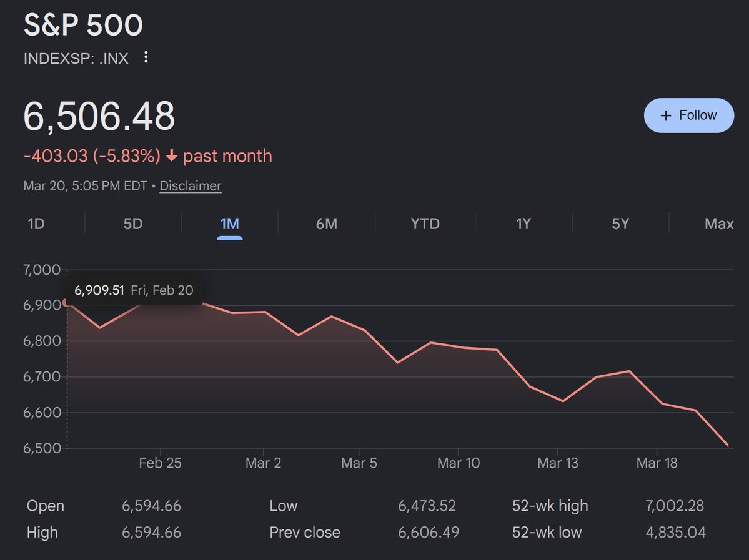Screen dimensions: 749x560
Task: Click the 6,600 y-axis label
Action: (42, 413)
